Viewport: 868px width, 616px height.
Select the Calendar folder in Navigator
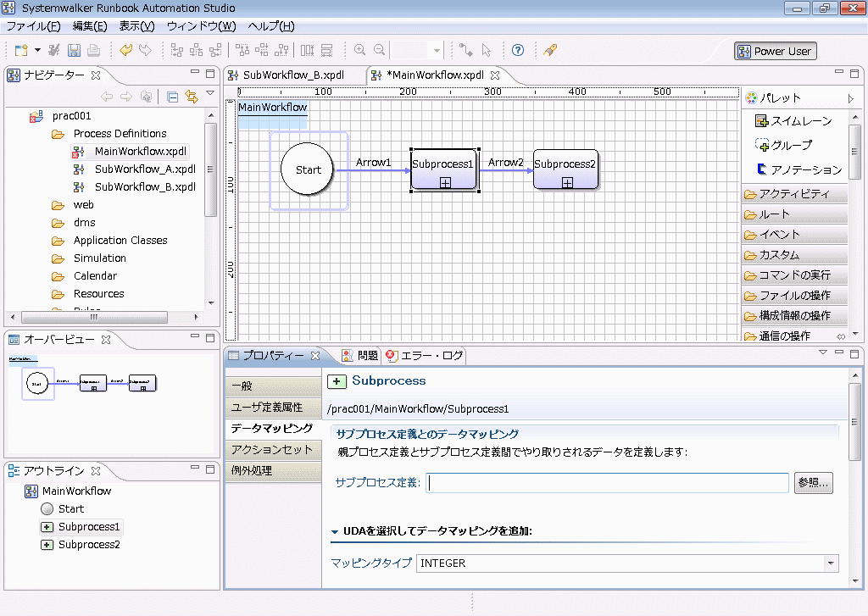(95, 275)
